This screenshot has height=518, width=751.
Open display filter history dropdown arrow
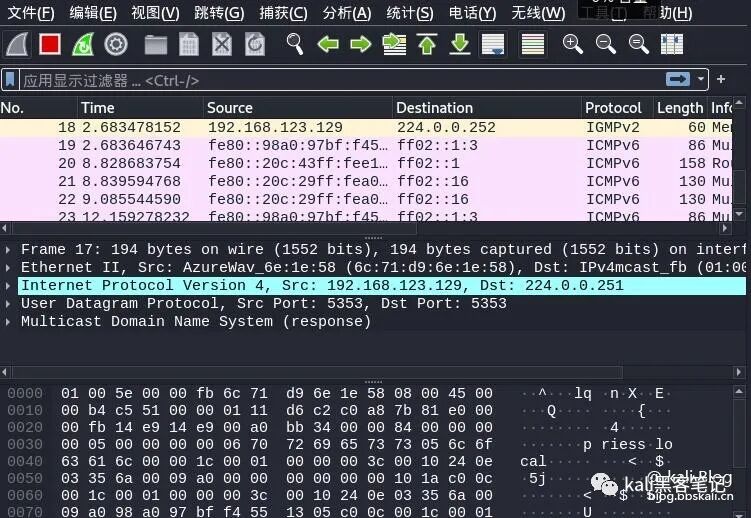coord(701,79)
